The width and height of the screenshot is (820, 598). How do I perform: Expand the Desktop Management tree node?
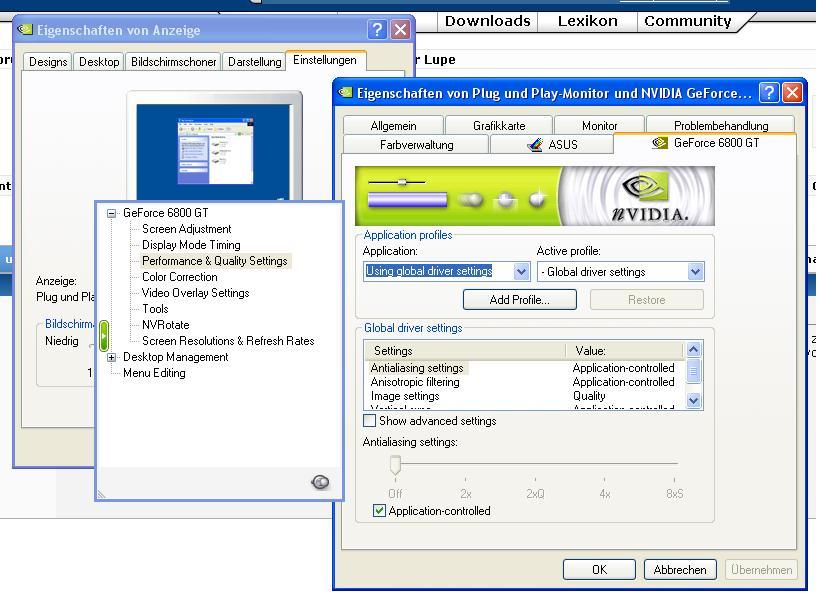click(111, 357)
